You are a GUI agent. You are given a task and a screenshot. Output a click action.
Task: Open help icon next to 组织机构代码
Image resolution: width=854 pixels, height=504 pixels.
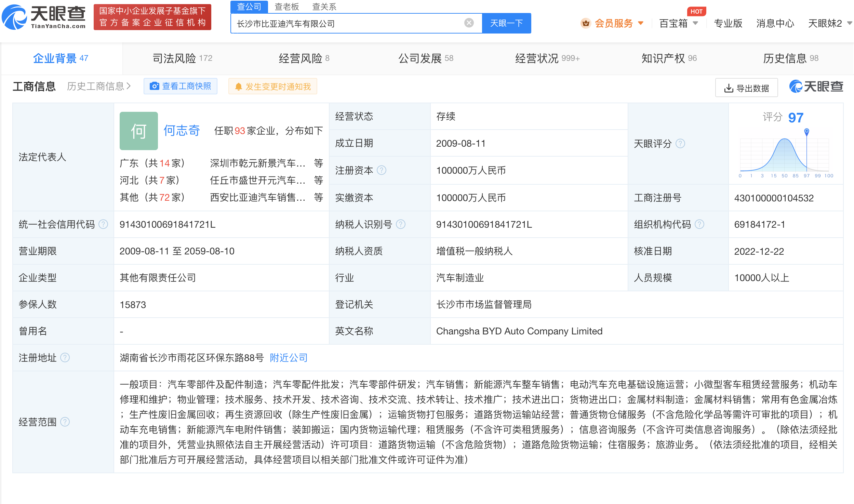pyautogui.click(x=699, y=224)
